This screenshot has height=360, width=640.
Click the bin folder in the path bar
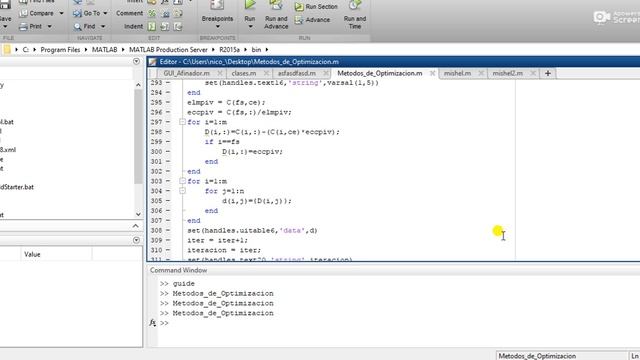(x=256, y=50)
